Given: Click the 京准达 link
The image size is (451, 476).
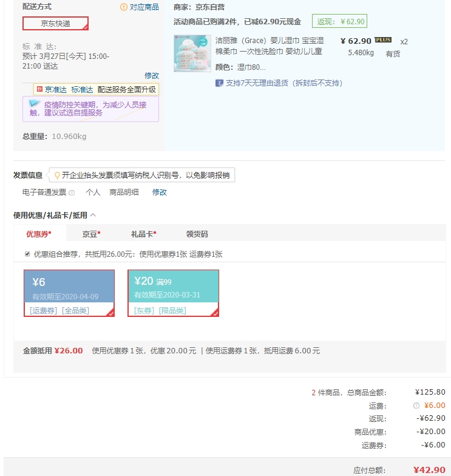Looking at the screenshot, I should tap(56, 90).
